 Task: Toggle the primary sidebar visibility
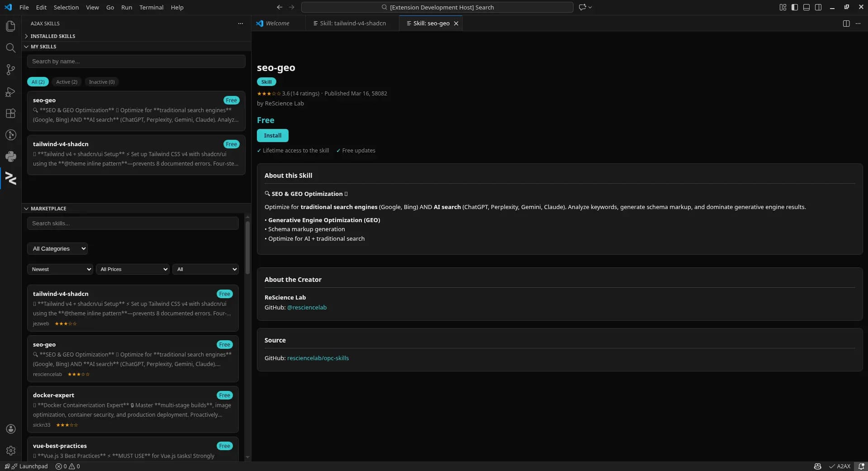coord(794,7)
